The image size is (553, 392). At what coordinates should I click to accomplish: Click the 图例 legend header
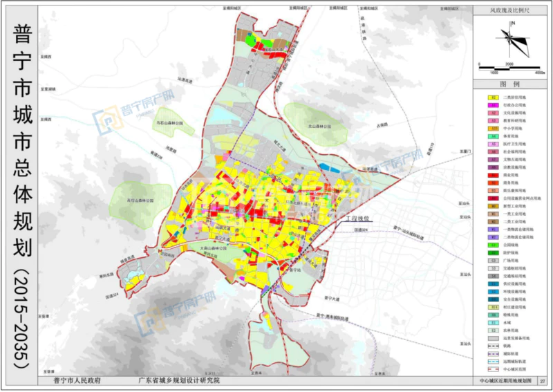[x=511, y=84]
